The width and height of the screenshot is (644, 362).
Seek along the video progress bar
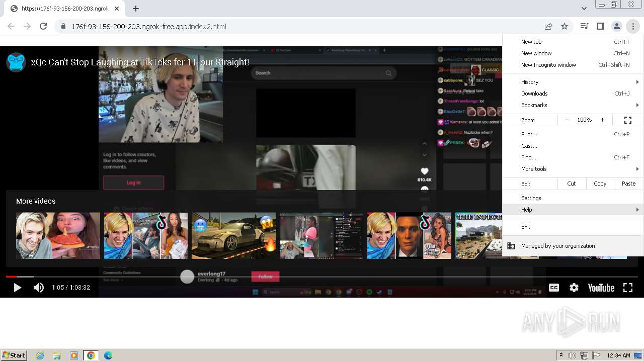pos(322,277)
